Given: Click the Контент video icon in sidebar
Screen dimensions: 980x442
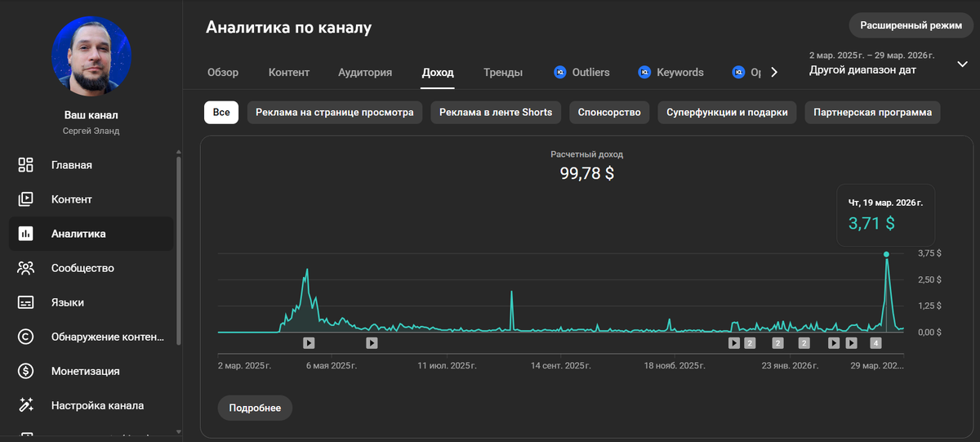Looking at the screenshot, I should pos(25,199).
